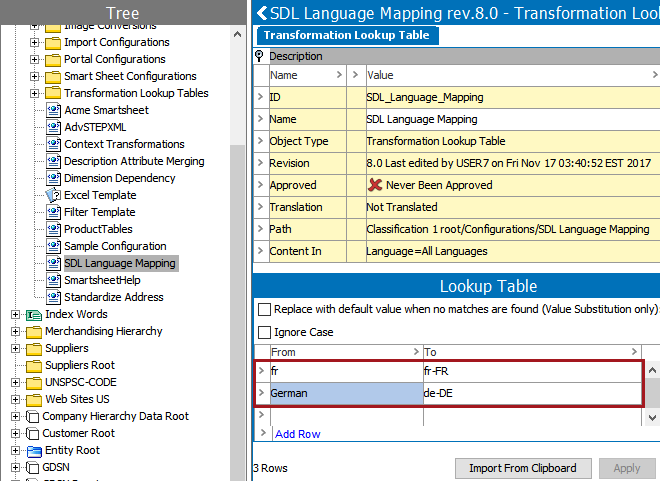
Task: Expand the Revision row chevron
Action: (x=260, y=163)
